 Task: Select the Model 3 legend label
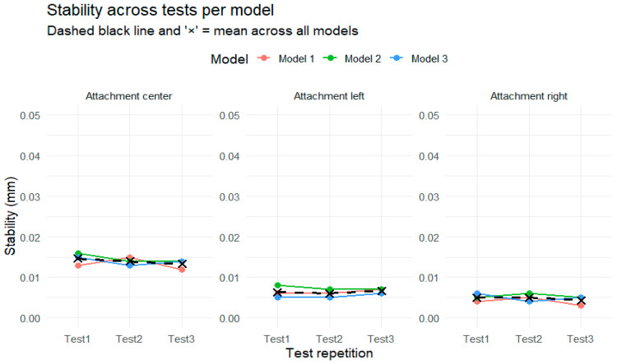coord(429,59)
